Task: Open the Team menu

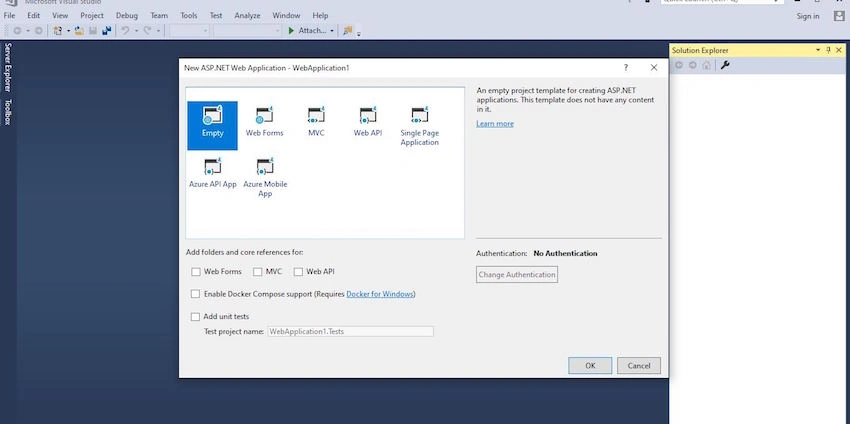Action: (159, 16)
